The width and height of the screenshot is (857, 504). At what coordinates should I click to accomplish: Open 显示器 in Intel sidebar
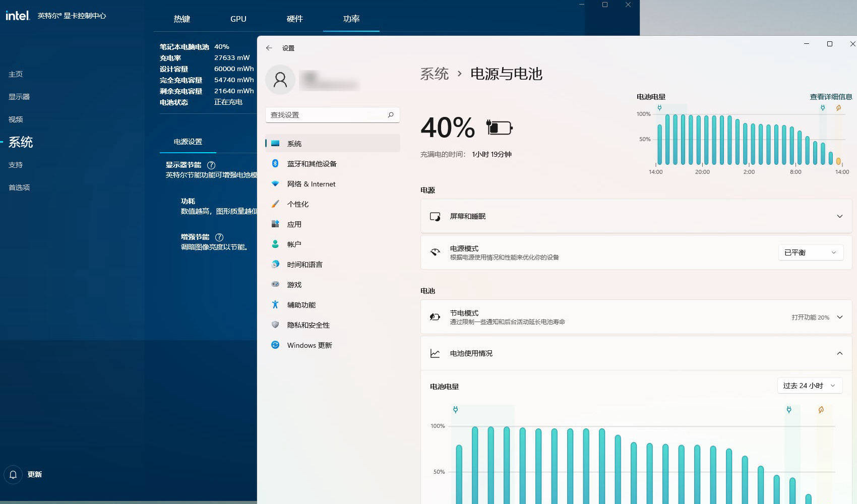[19, 97]
